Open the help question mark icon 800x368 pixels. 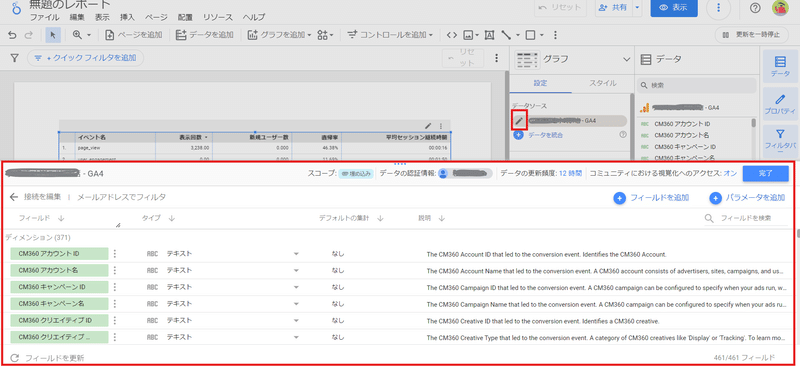tap(756, 8)
